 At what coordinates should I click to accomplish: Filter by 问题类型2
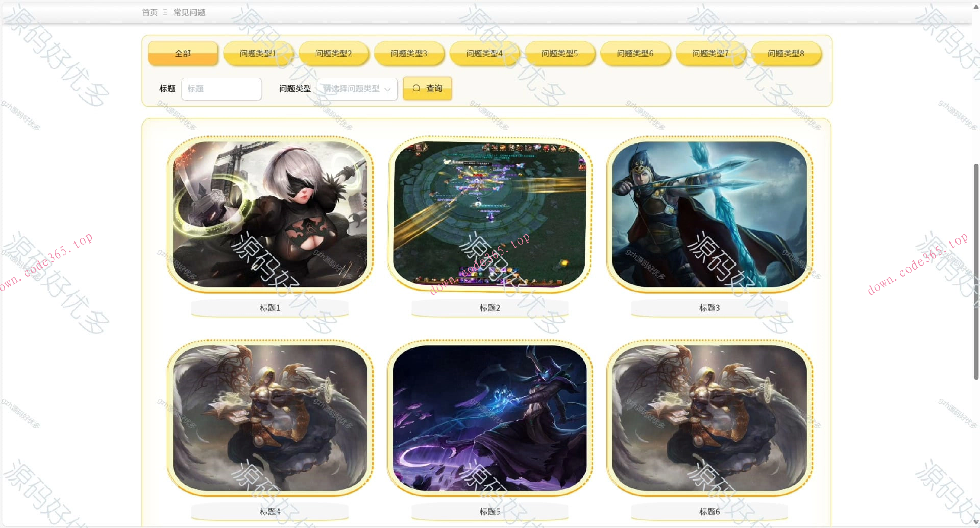pos(333,53)
